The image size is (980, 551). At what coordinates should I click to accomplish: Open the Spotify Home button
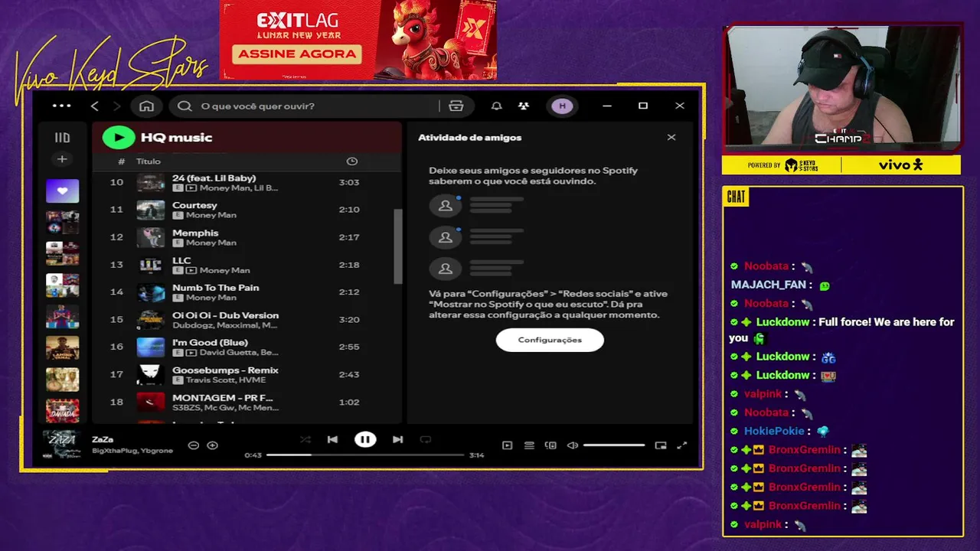pyautogui.click(x=146, y=106)
